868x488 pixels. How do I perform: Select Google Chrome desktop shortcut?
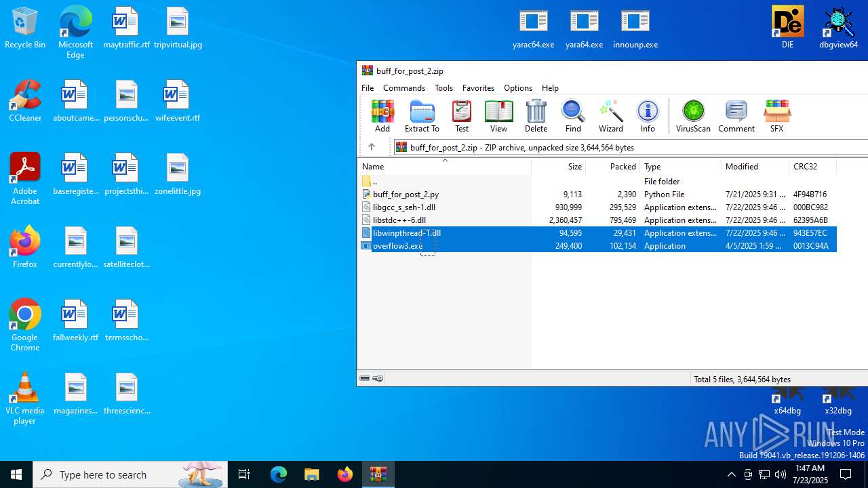[25, 325]
